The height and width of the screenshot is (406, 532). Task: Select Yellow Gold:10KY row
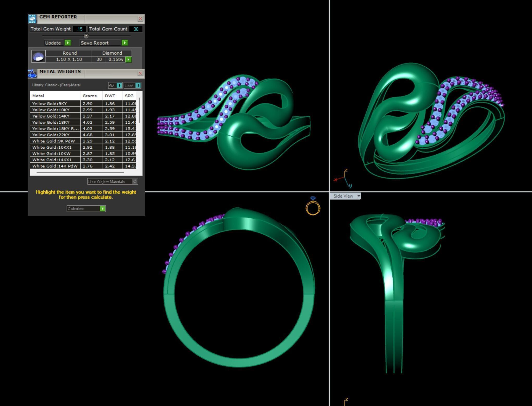point(83,110)
